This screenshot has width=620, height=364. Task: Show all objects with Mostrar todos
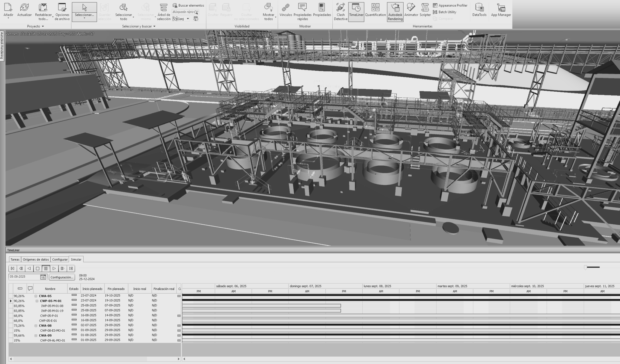(x=268, y=12)
